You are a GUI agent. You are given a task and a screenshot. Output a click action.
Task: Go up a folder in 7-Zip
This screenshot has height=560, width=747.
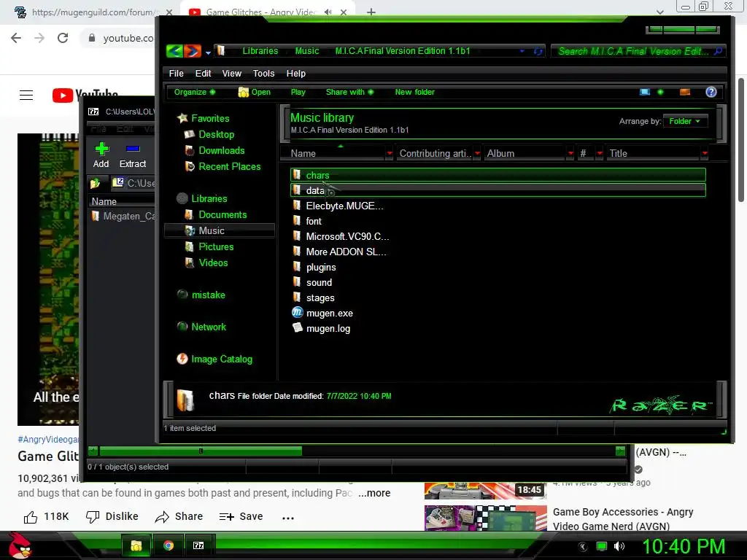96,183
